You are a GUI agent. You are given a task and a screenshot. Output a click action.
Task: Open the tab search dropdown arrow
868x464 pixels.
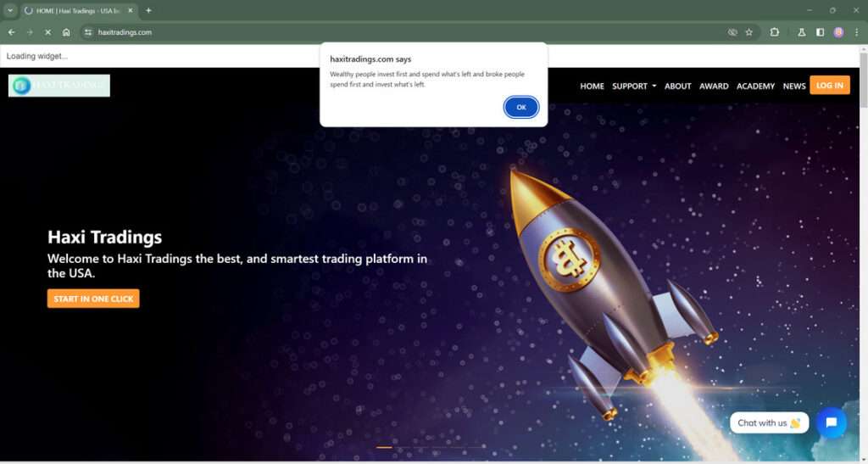coord(10,10)
